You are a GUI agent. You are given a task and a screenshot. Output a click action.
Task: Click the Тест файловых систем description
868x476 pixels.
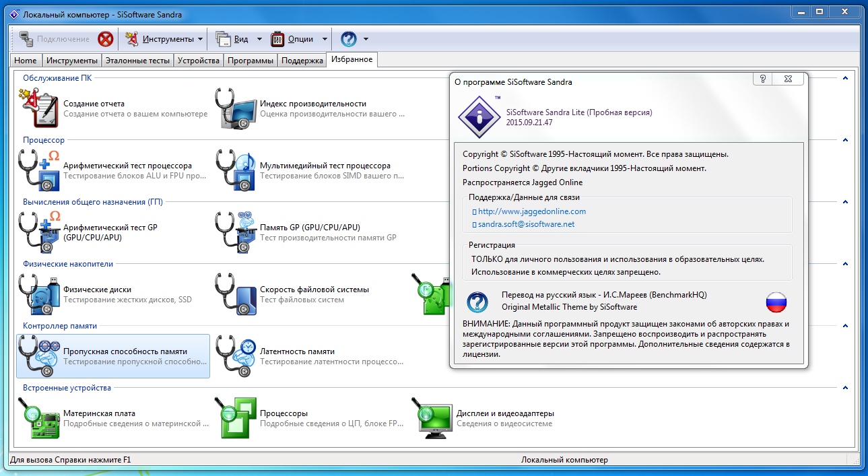click(x=302, y=300)
